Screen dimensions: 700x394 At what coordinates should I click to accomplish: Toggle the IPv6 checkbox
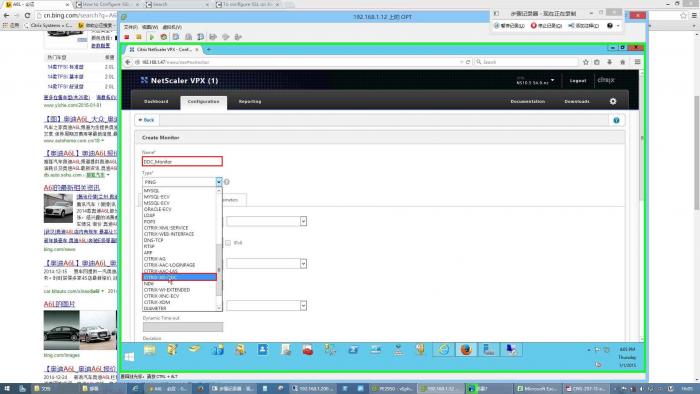pos(228,243)
